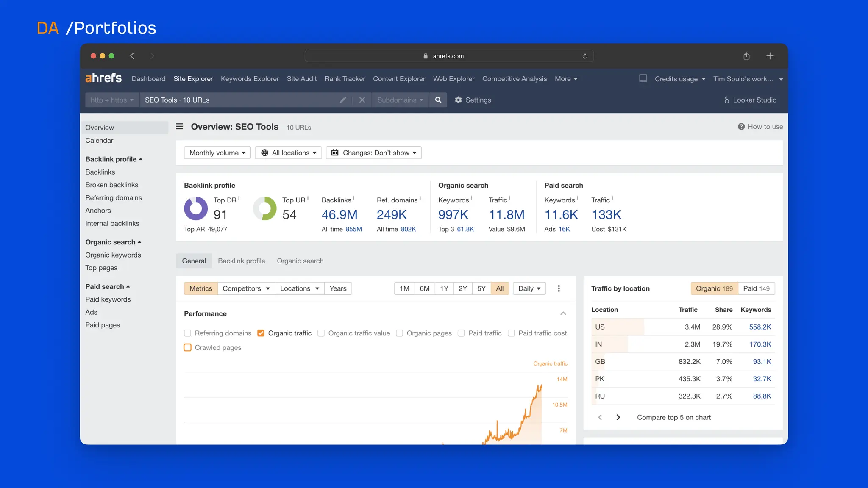Enable the Referring domains checkbox

pyautogui.click(x=188, y=333)
